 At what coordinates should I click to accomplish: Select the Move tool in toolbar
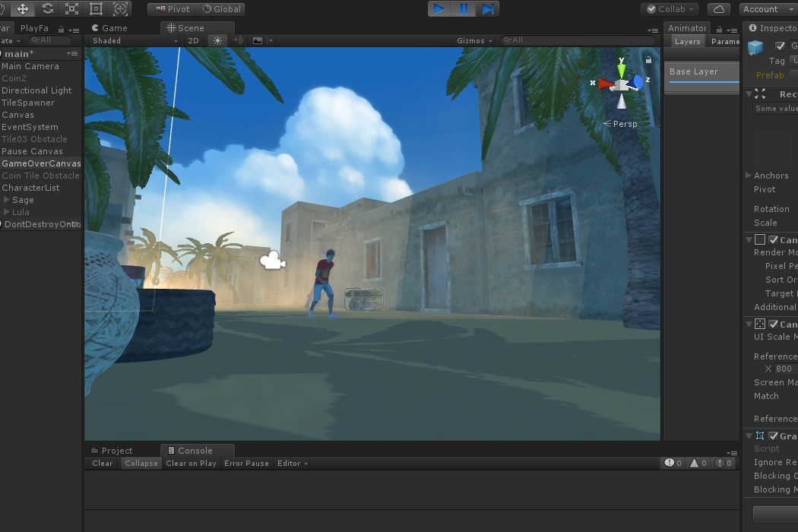pyautogui.click(x=23, y=9)
